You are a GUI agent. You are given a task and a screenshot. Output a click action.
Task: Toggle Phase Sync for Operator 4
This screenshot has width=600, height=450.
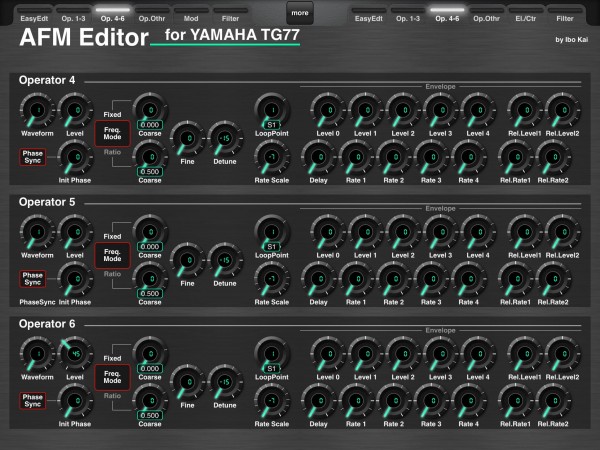[x=33, y=157]
